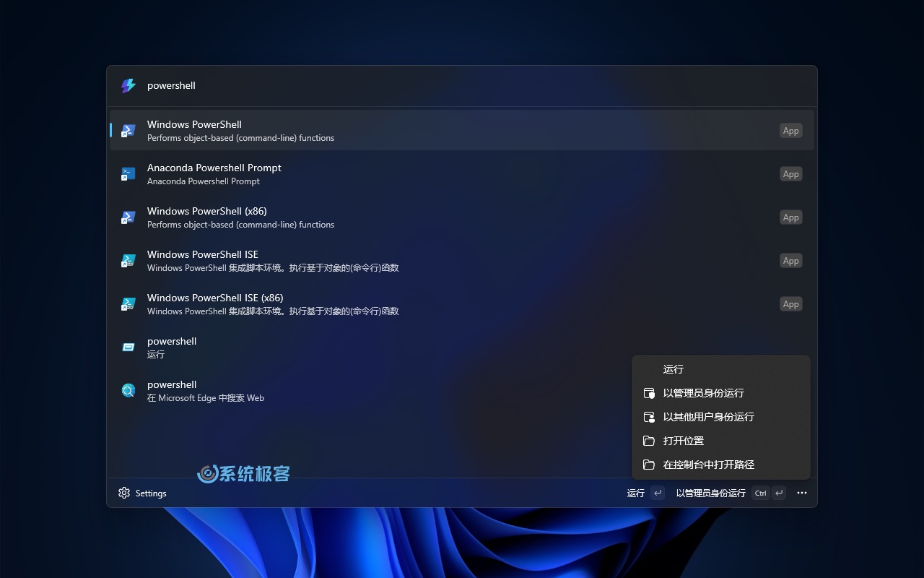The image size is (924, 578).
Task: Open the three-dot more options button
Action: point(802,493)
